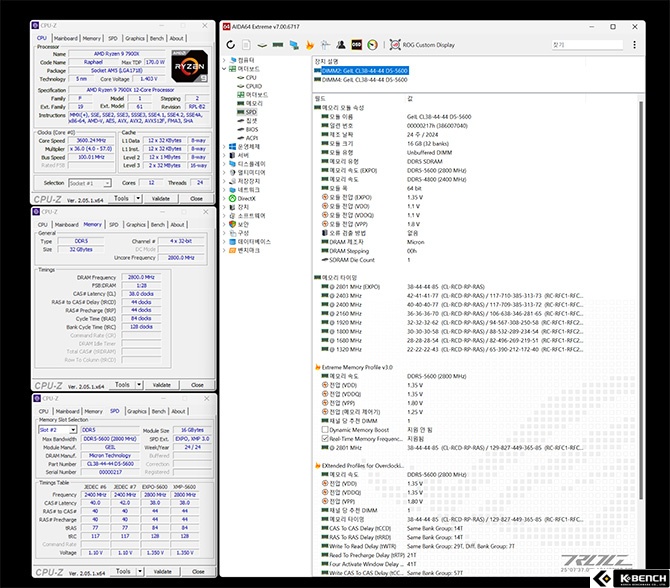Image resolution: width=670 pixels, height=588 pixels.
Task: Click Validate in bottom CPU-Z SPD window
Action: 162,571
